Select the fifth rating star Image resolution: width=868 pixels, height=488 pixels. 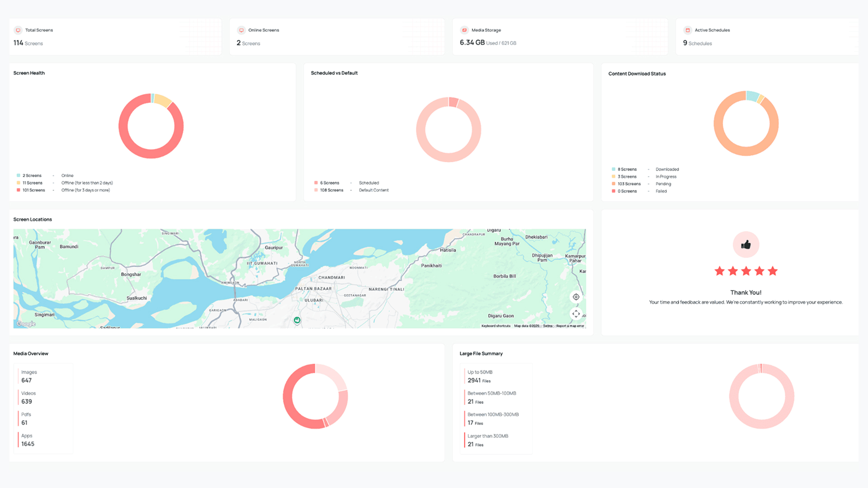pyautogui.click(x=773, y=271)
